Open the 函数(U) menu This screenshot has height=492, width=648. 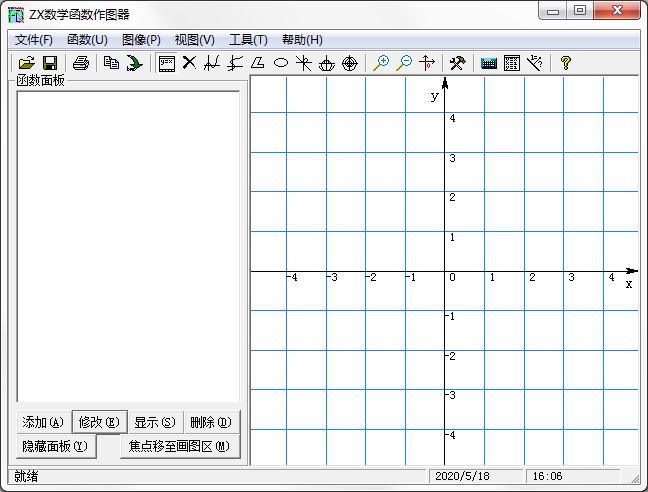[87, 40]
